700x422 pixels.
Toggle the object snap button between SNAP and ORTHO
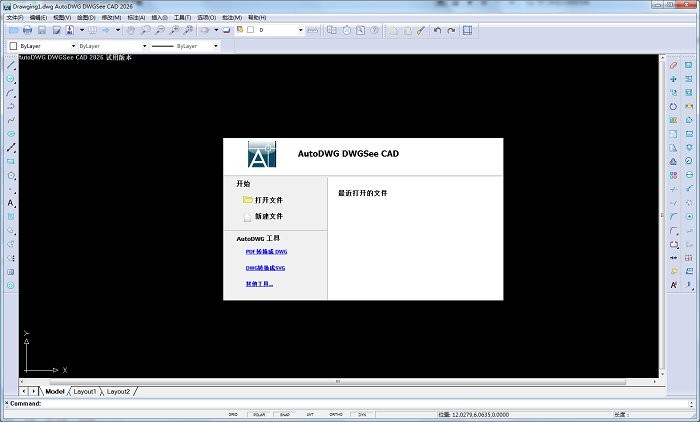310,414
